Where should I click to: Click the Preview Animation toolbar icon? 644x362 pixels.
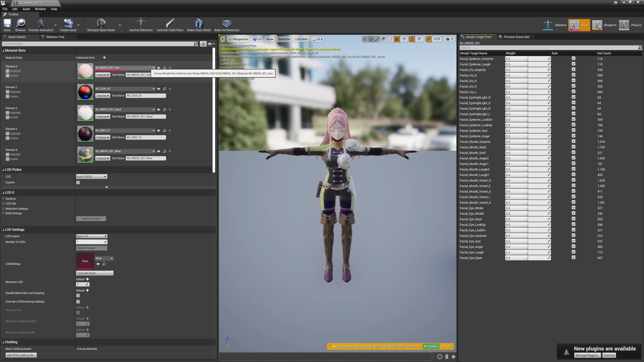pos(41,25)
